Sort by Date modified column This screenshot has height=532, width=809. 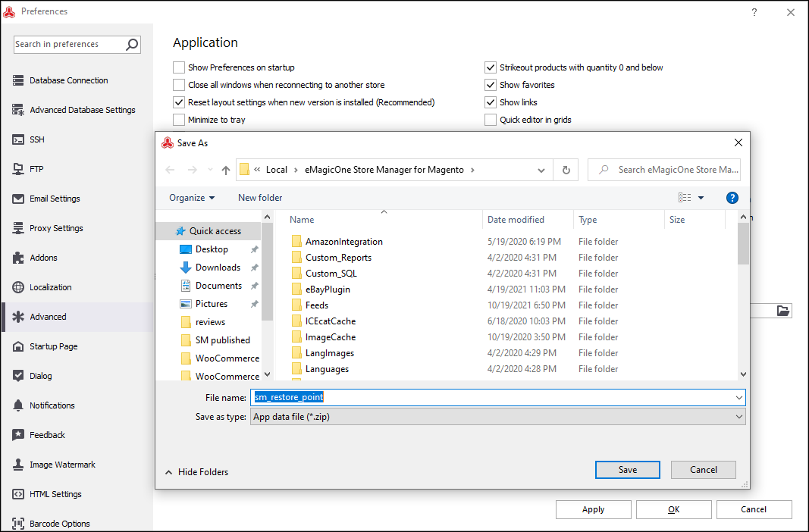click(x=516, y=220)
